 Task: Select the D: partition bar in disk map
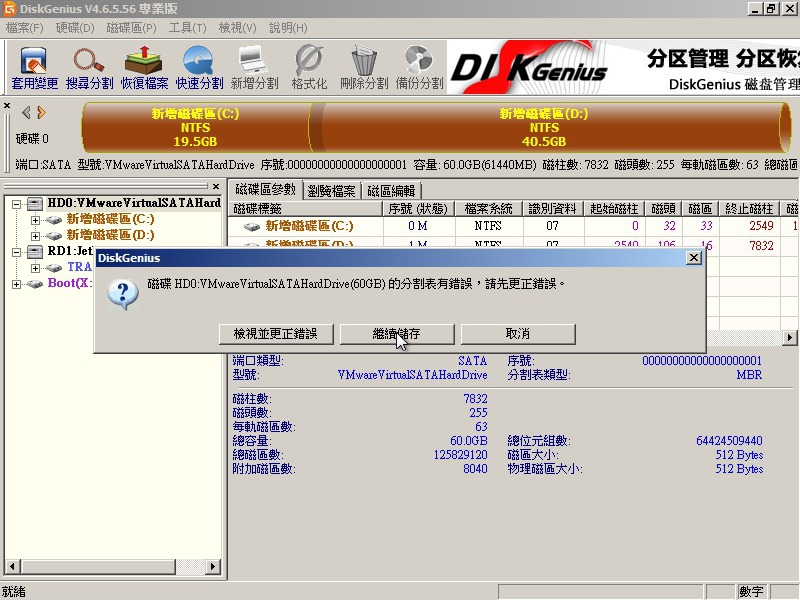[x=544, y=128]
